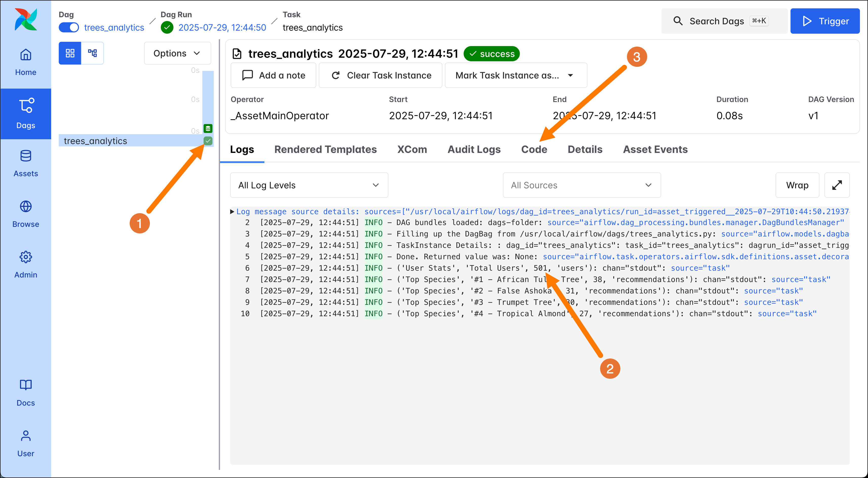Expand the logs to fullscreen view
The width and height of the screenshot is (868, 478).
[837, 185]
